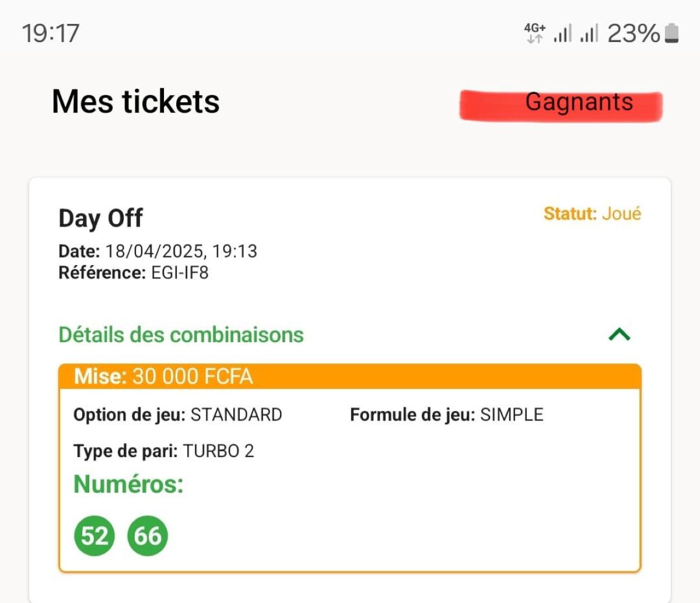Select the Type de pari TURBO 2 value
The height and width of the screenshot is (603, 700).
(x=219, y=451)
